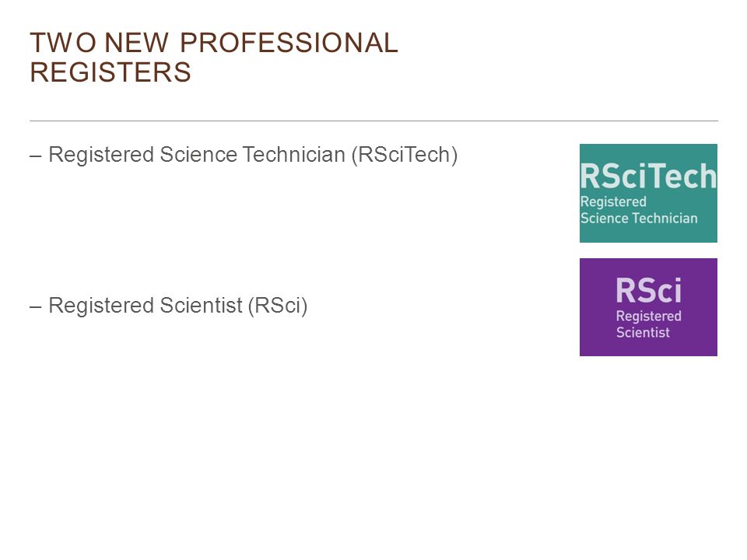The image size is (747, 560).
Task: Click the dash before Registered Science Technician
Action: (36, 156)
